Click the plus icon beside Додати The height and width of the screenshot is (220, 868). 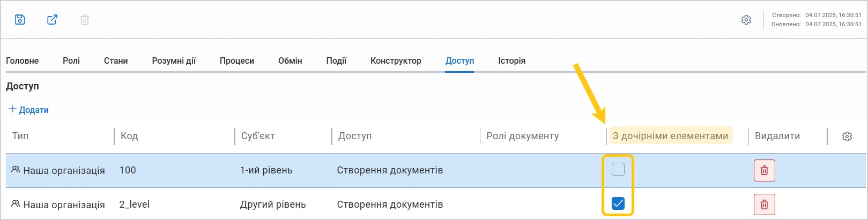click(13, 109)
